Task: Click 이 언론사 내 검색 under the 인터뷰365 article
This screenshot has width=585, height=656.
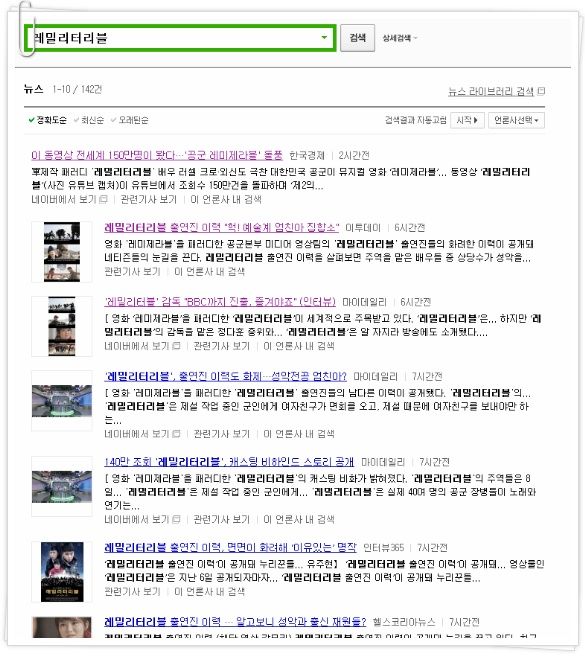Action: click(x=210, y=592)
